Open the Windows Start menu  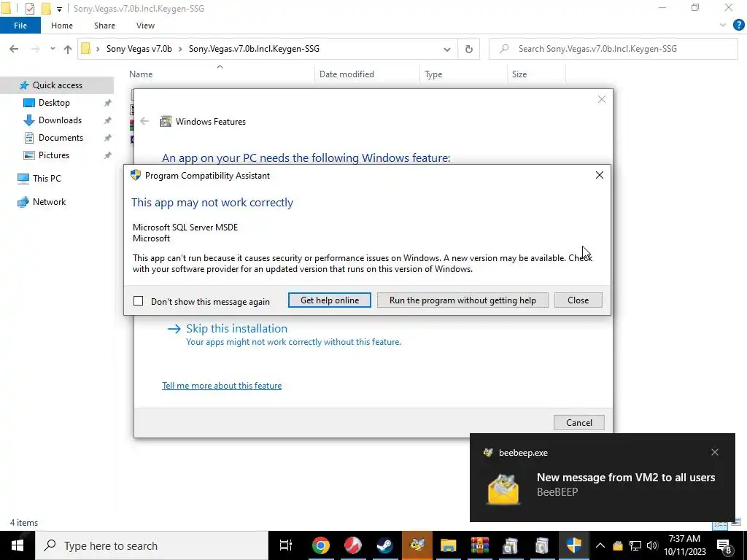[18, 545]
